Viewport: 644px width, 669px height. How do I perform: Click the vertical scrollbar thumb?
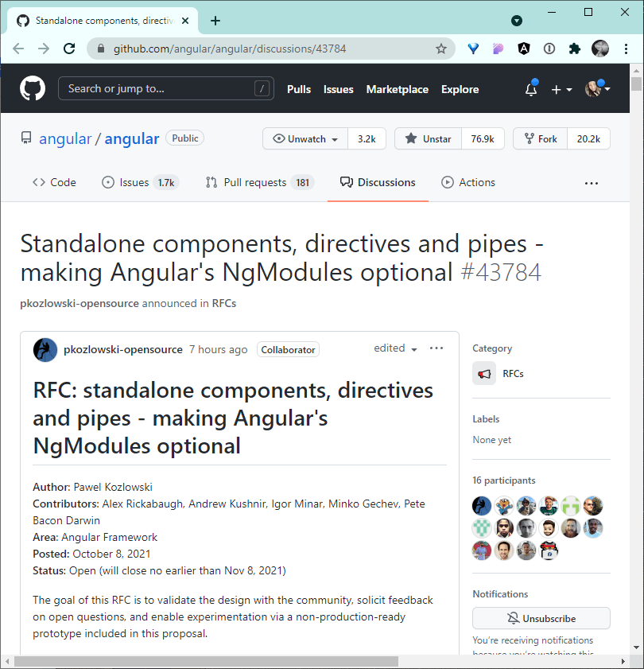(x=636, y=84)
